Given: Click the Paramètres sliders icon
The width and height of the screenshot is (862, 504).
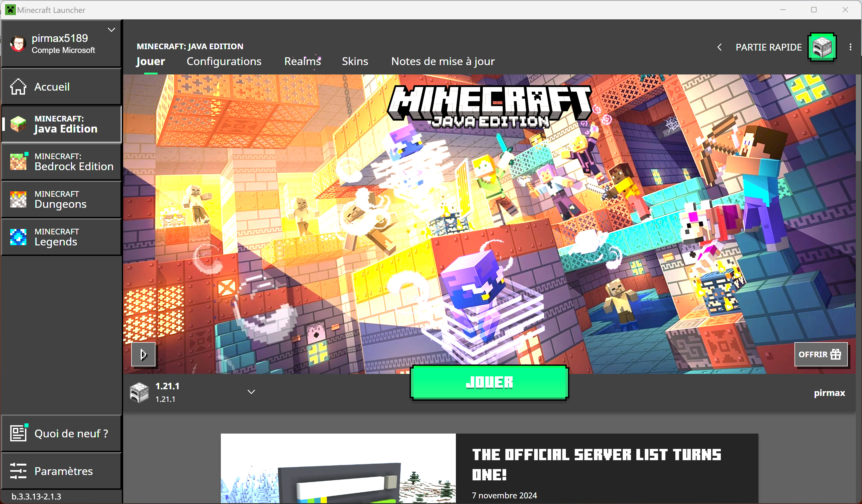Looking at the screenshot, I should (x=18, y=471).
